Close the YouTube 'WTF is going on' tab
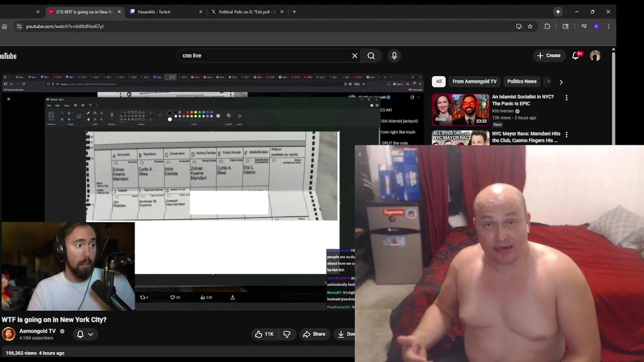The image size is (644, 362). [x=119, y=12]
